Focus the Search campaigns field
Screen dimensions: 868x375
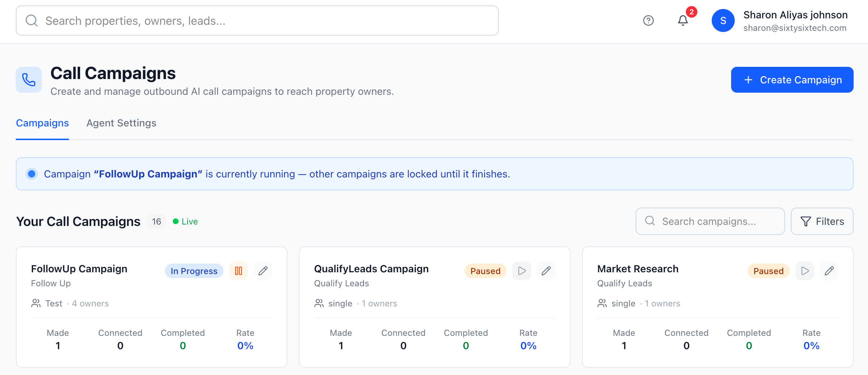coord(710,221)
